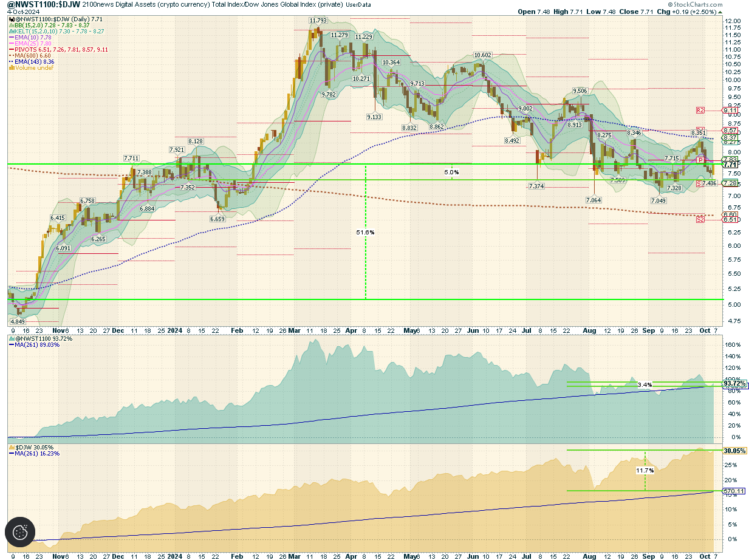Click the Volume undef bar icon
The image size is (749, 560).
click(x=12, y=68)
